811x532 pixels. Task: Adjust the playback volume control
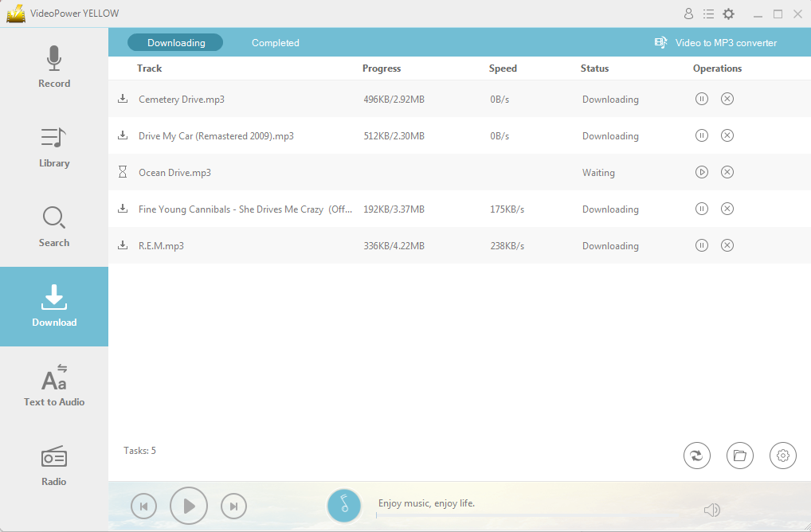(x=711, y=508)
